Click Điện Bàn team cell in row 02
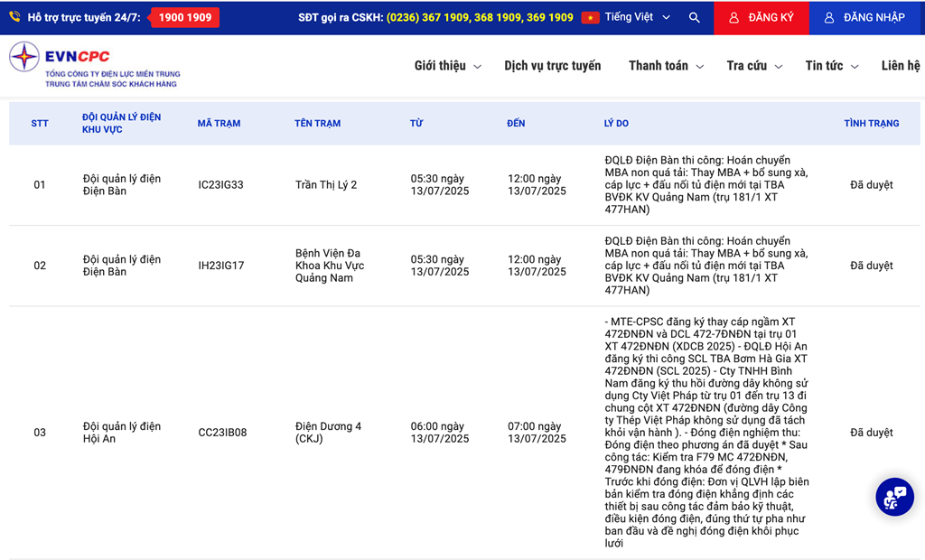Image resolution: width=925 pixels, height=560 pixels. (x=122, y=266)
